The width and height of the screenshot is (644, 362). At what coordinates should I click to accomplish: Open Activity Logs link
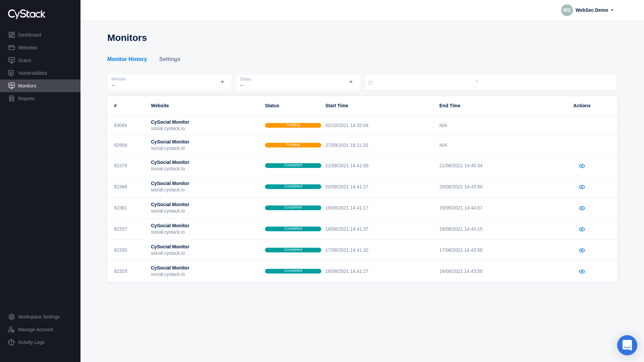coord(31,342)
